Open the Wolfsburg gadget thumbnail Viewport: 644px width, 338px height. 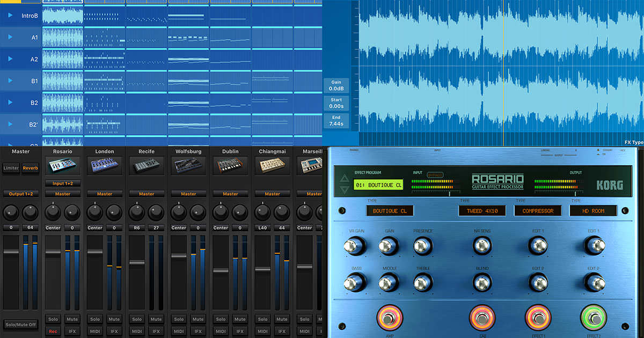click(x=188, y=166)
